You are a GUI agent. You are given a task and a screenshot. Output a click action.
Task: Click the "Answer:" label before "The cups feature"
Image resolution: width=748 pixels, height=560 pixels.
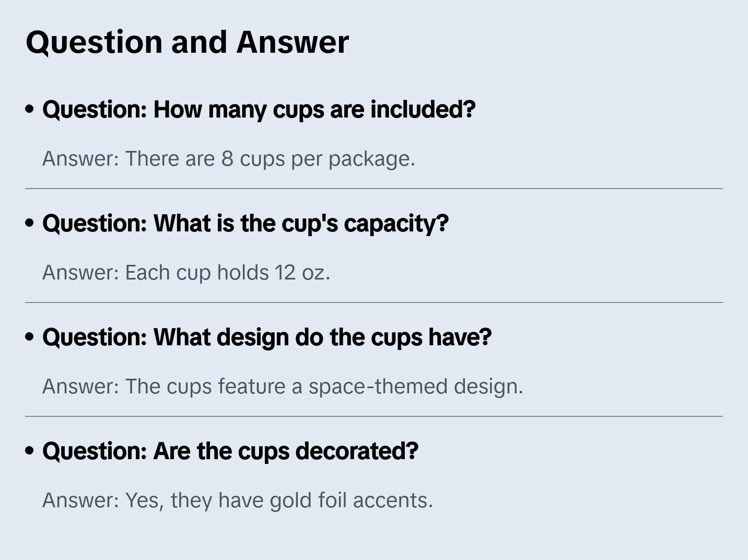[81, 387]
